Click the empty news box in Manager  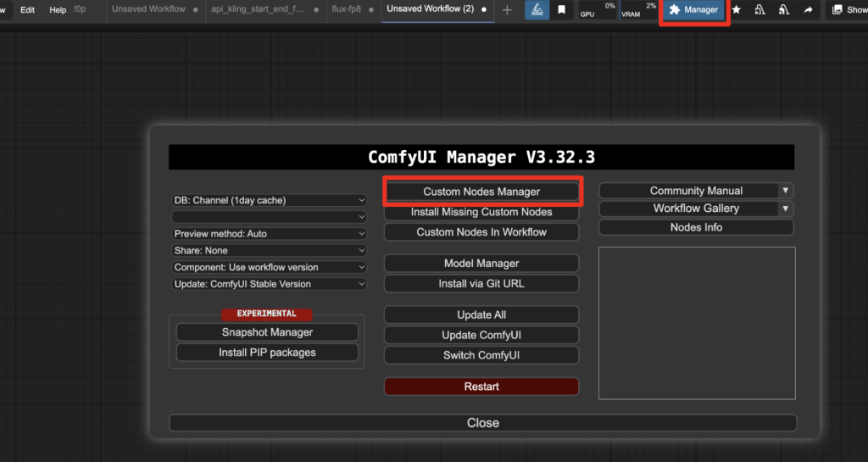click(x=697, y=323)
